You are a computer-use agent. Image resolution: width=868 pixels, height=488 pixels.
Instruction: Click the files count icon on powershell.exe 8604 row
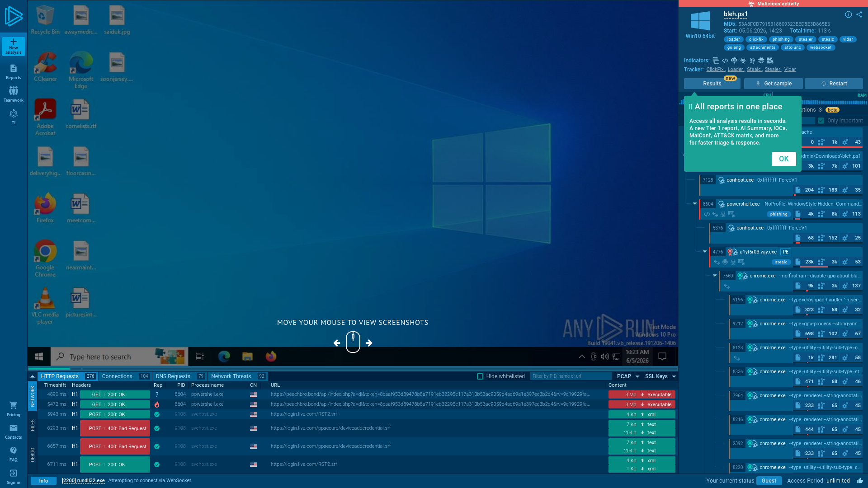798,214
